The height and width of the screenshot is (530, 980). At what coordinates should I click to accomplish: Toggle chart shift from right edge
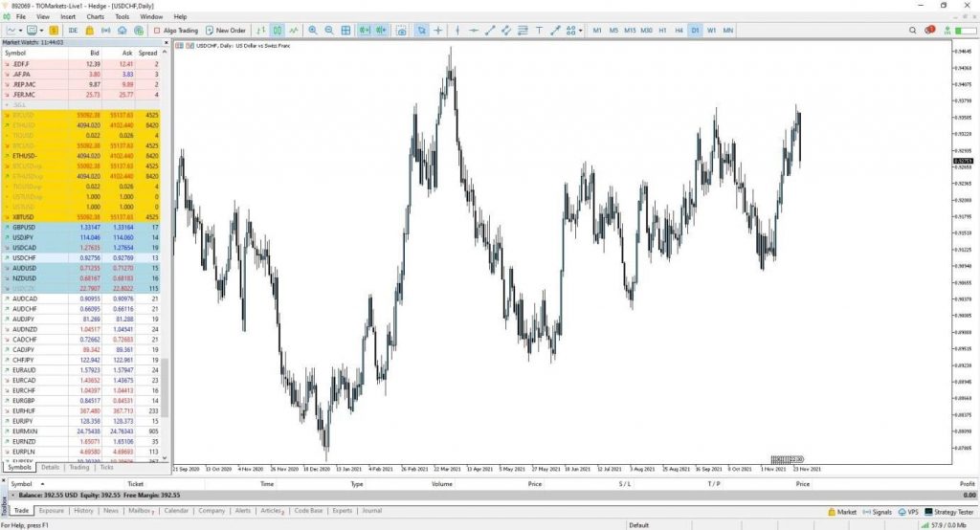click(x=381, y=30)
